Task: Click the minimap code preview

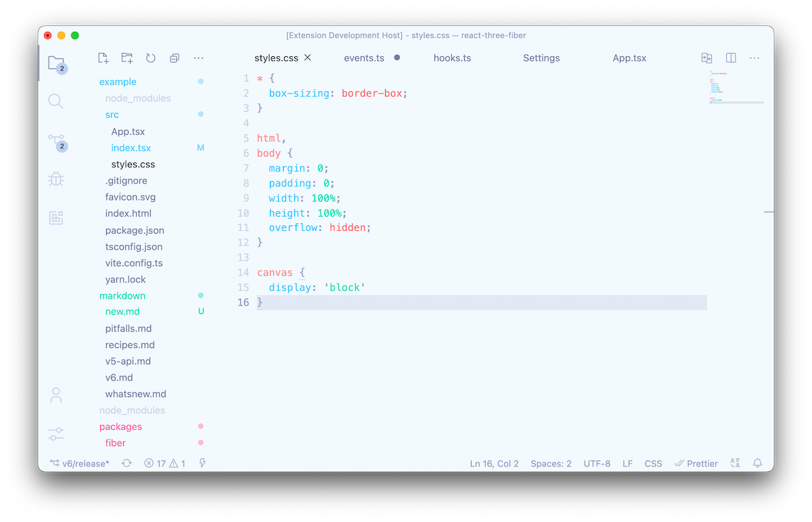Action: (x=736, y=87)
